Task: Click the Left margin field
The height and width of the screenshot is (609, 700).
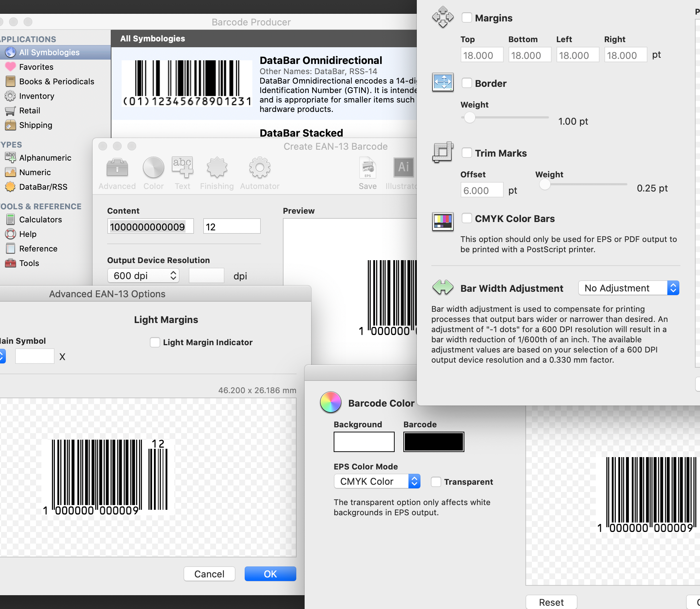Action: [x=578, y=55]
